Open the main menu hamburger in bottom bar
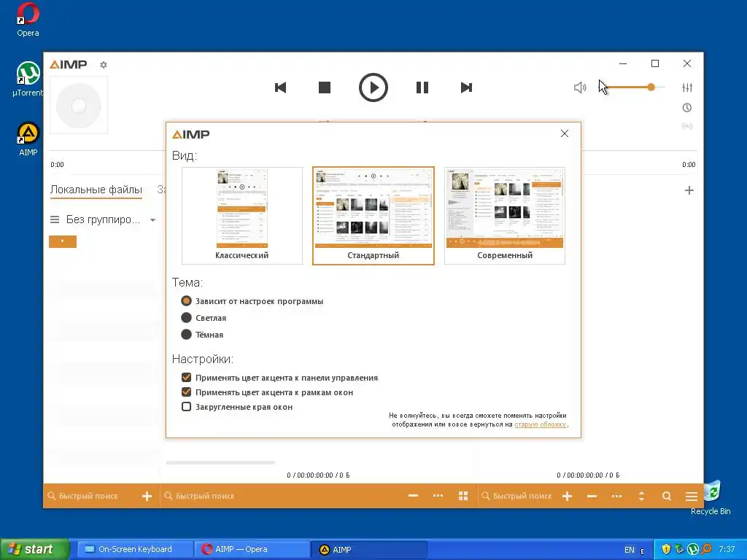747x560 pixels. click(x=692, y=497)
